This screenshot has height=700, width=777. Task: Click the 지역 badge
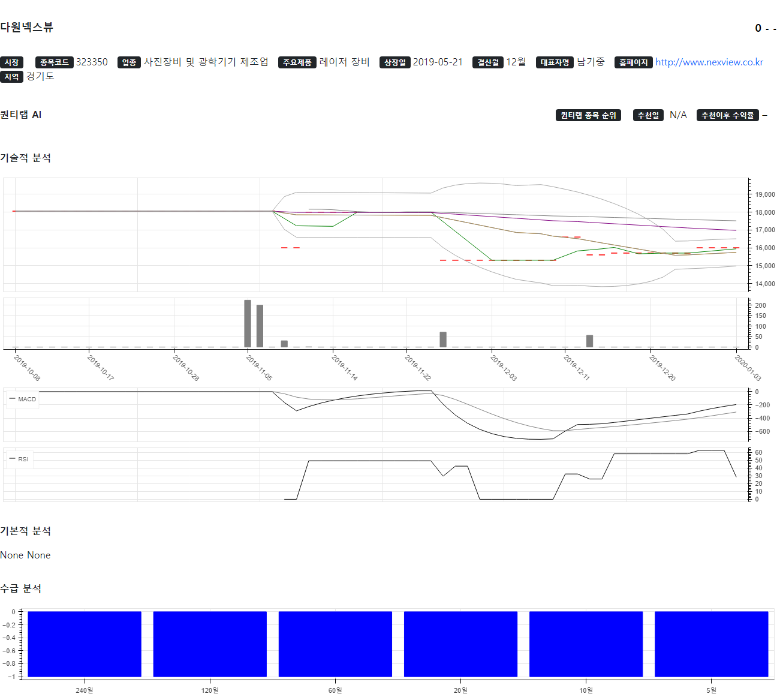point(11,77)
